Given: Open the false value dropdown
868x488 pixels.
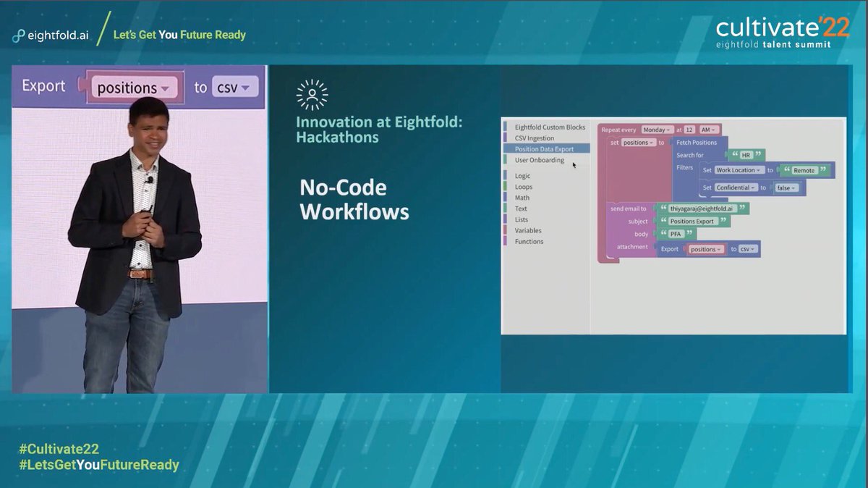Looking at the screenshot, I should 786,188.
